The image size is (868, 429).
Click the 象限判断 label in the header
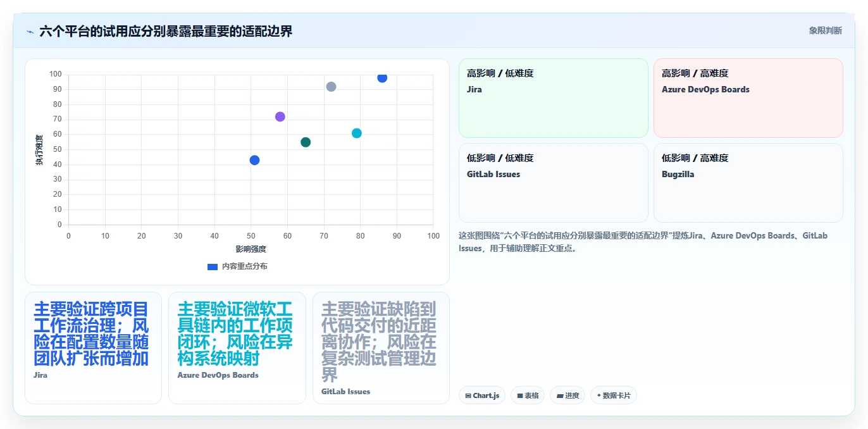(825, 30)
